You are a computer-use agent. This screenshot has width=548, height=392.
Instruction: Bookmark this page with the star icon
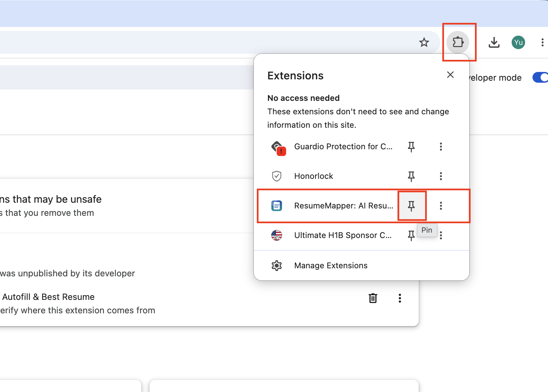pos(424,42)
